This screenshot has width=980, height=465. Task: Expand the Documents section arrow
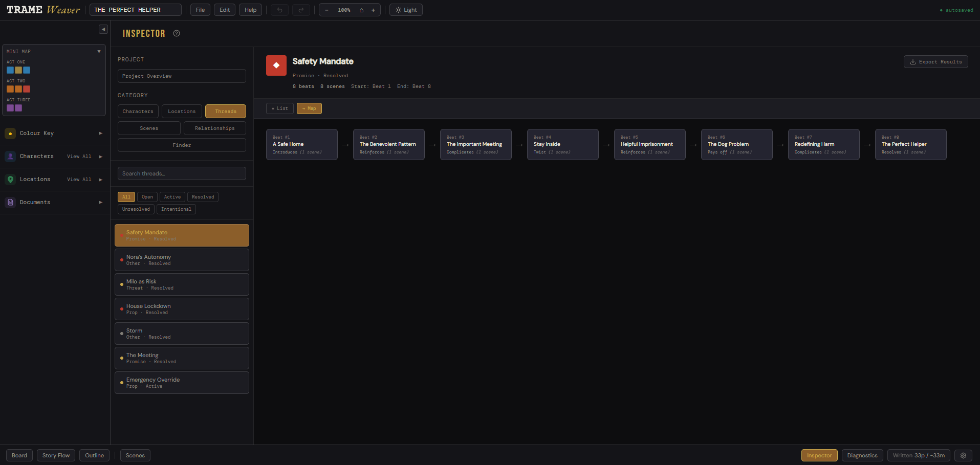[x=101, y=203]
